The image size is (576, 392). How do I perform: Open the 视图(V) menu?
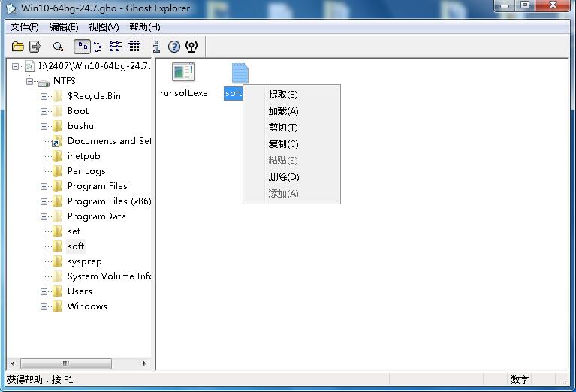pyautogui.click(x=104, y=27)
